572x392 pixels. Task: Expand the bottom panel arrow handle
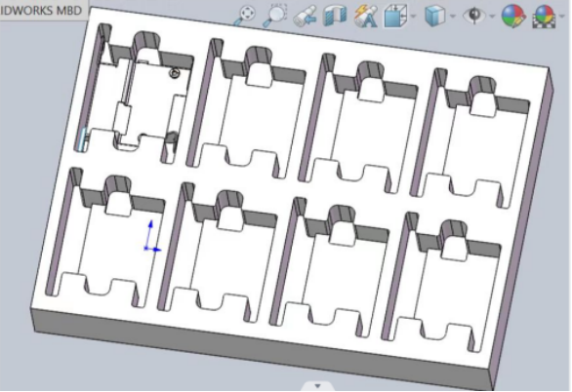point(317,386)
